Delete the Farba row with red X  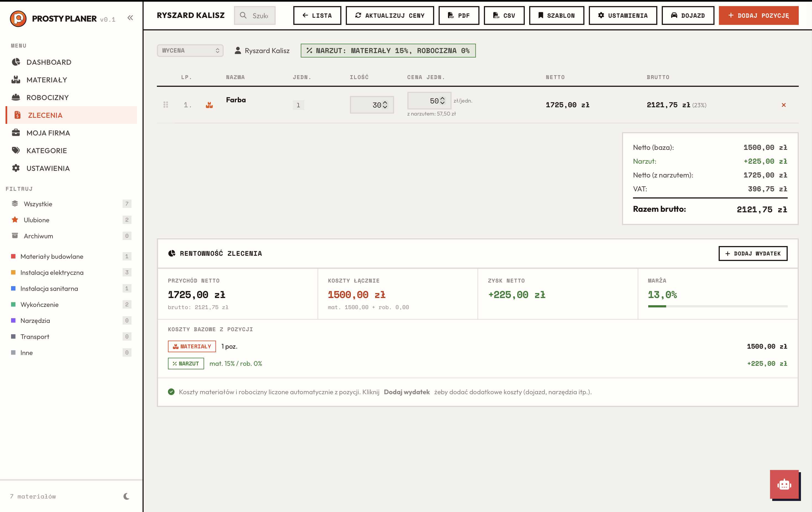click(x=783, y=105)
